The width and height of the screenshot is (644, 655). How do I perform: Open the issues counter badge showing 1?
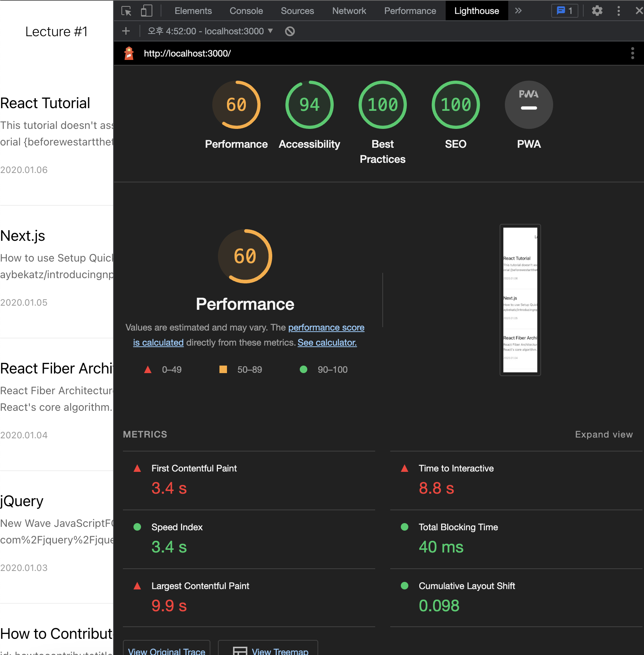tap(564, 11)
